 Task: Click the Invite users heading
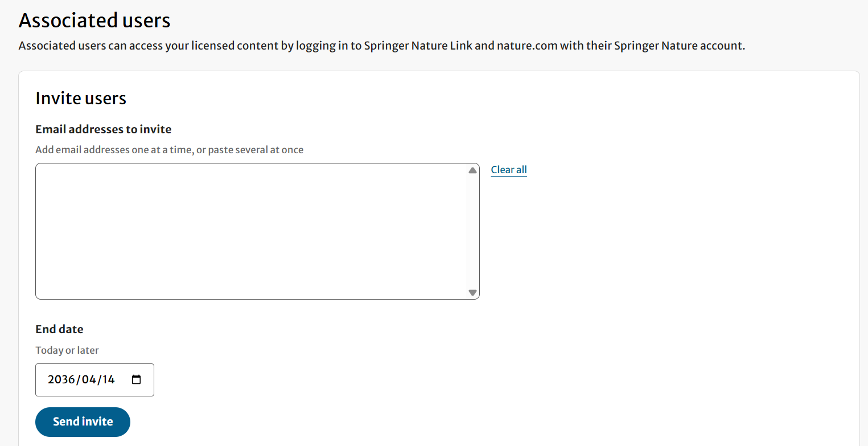81,98
